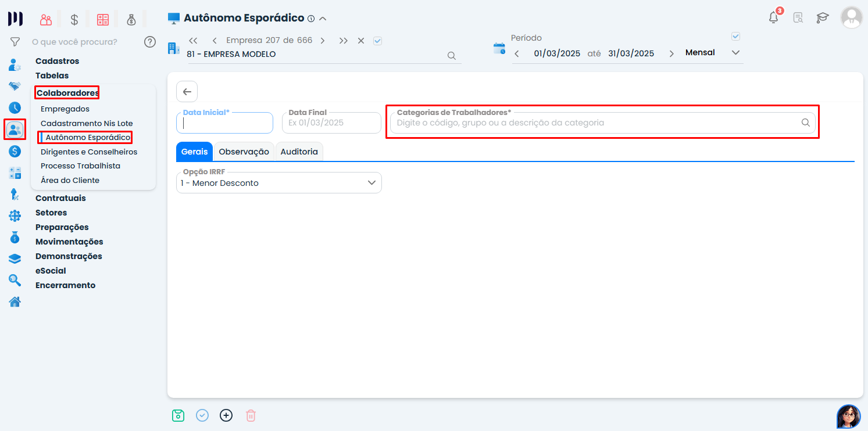
Task: Click the green save icon
Action: coord(178,415)
